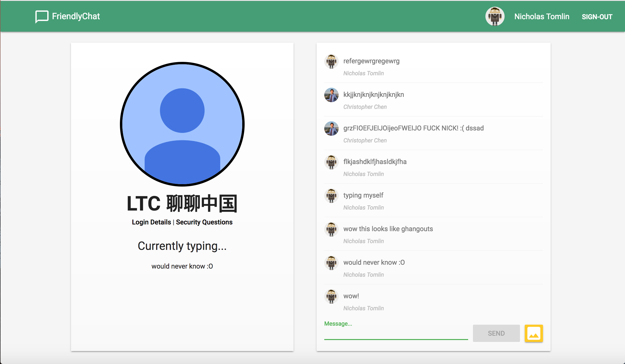Click avatar beside 'typing myself' message
625x364 pixels.
pos(331,196)
